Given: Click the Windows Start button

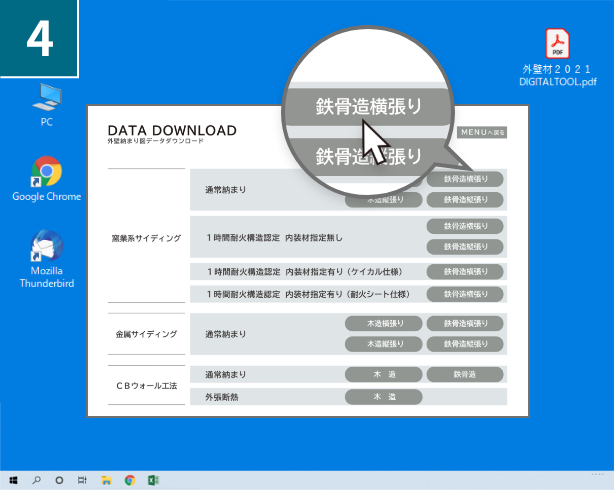Looking at the screenshot, I should pyautogui.click(x=14, y=480).
